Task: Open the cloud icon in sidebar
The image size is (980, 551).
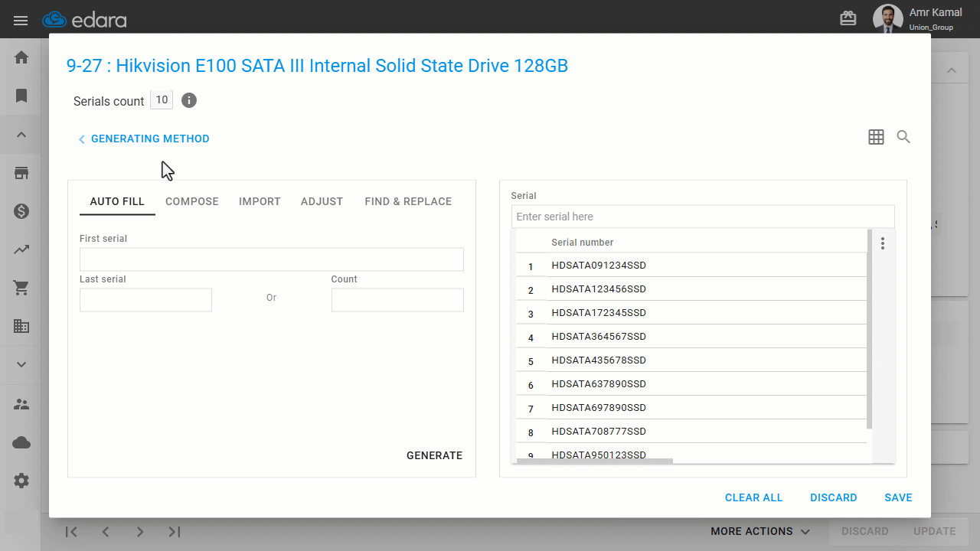Action: (21, 442)
